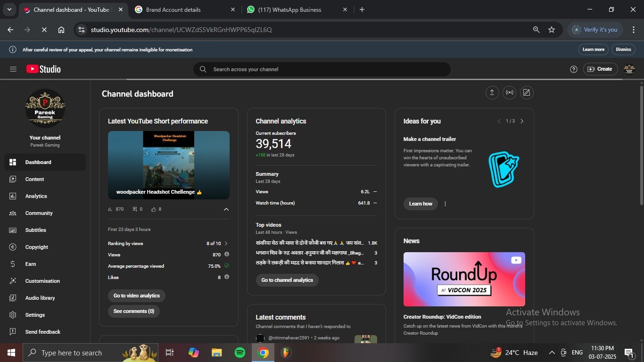Click the green check next to 75.0%
Screen dimensions: 644x362
pos(227,266)
